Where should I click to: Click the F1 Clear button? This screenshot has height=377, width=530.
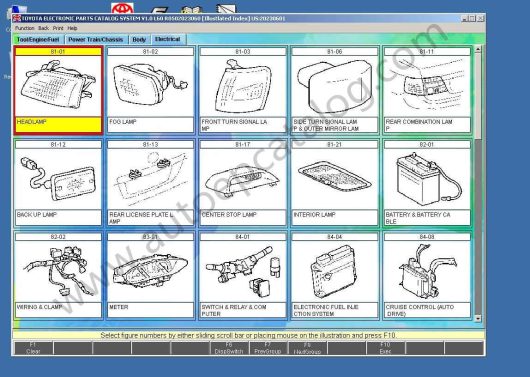pos(33,348)
